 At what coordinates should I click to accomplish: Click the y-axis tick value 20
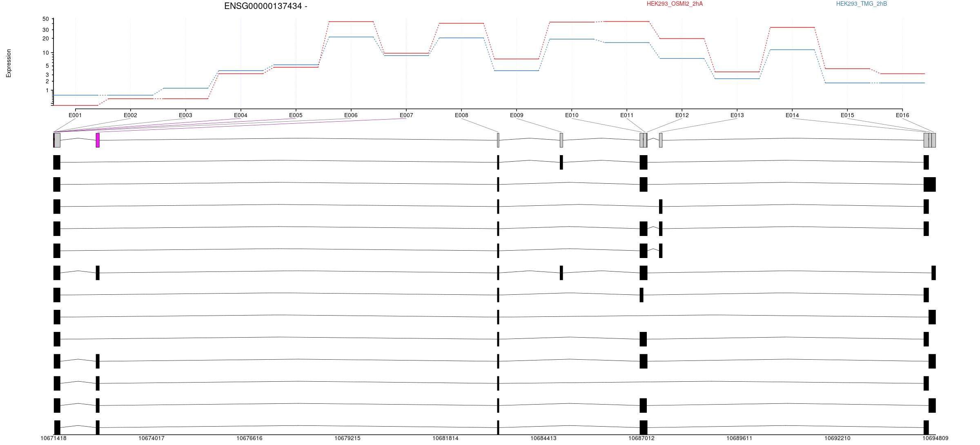(45, 38)
